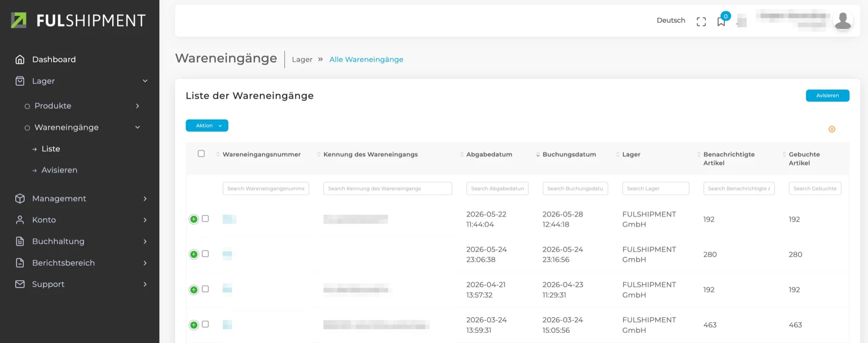Toggle fullscreen mode icon

[x=701, y=22]
